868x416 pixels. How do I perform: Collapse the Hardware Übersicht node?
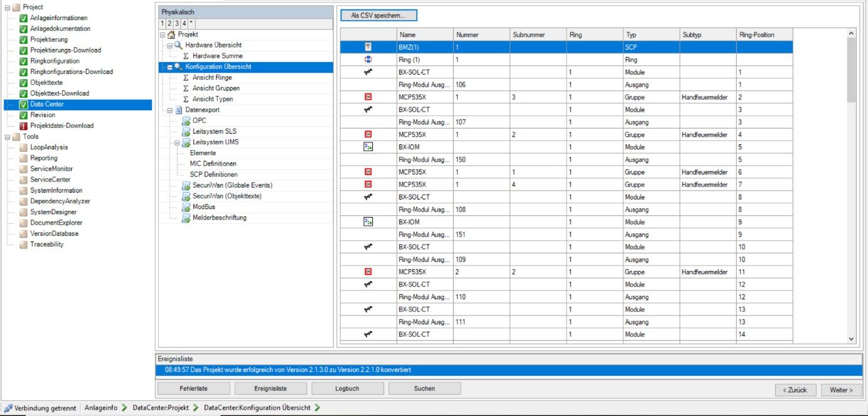pos(170,46)
